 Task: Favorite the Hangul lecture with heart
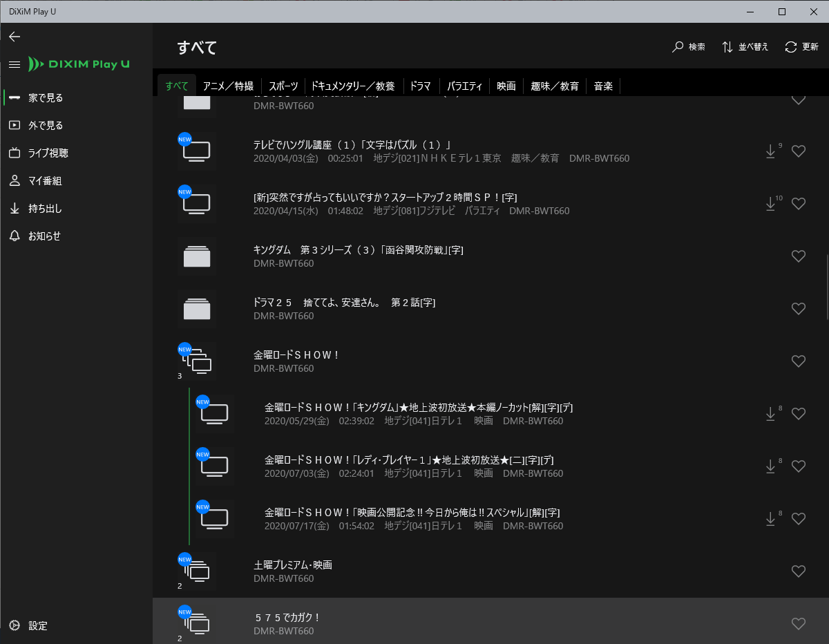[x=799, y=151]
